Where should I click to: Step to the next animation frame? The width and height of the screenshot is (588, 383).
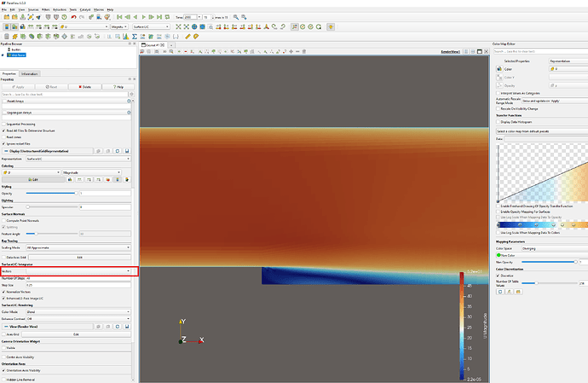coord(151,17)
